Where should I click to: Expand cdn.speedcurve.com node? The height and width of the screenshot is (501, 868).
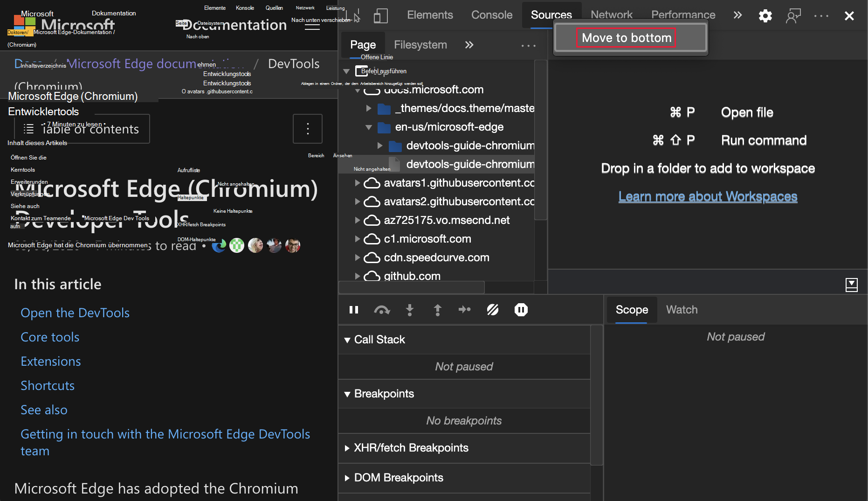[358, 257]
